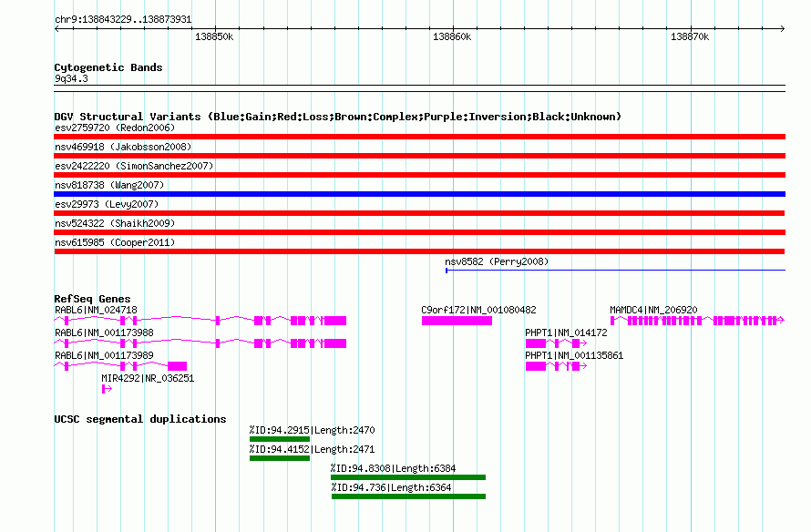Open esv29973 (Levy2007) variant label
Screen dimensions: 811x532
pyautogui.click(x=107, y=204)
